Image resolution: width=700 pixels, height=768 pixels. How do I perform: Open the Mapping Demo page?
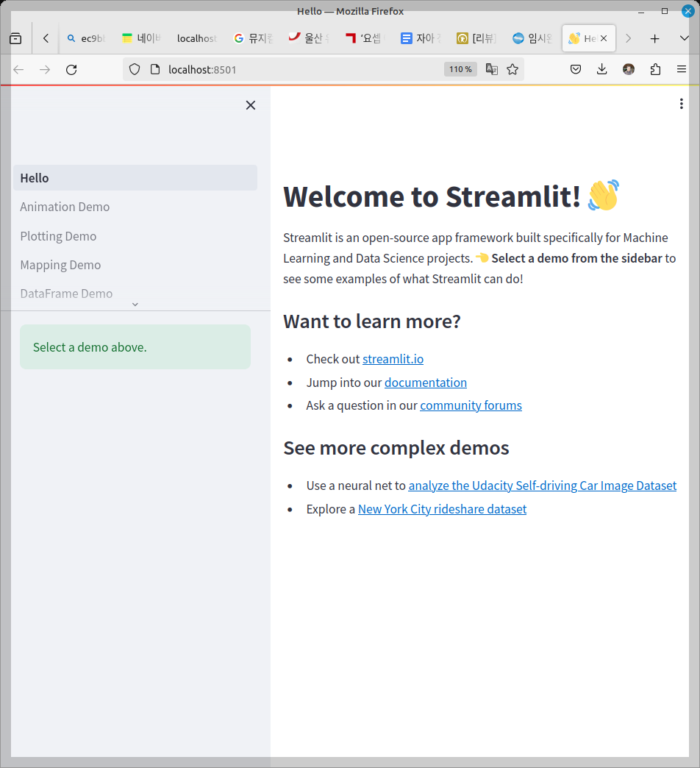click(60, 265)
